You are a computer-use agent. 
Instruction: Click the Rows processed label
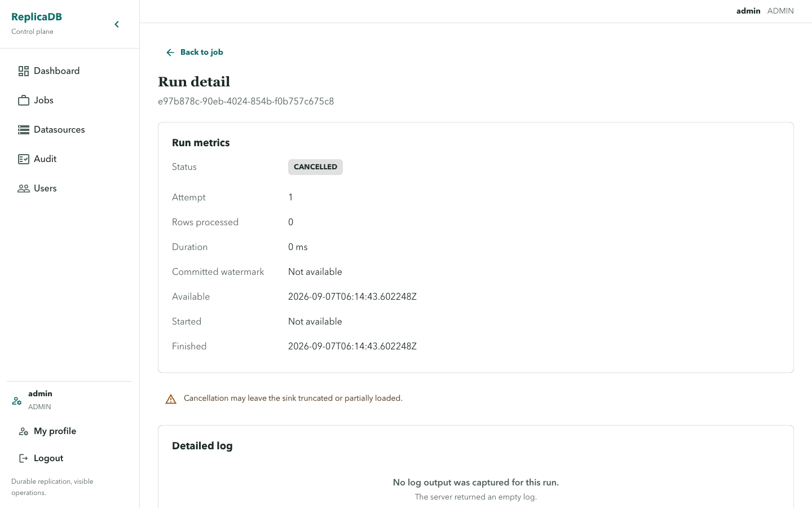pyautogui.click(x=205, y=222)
